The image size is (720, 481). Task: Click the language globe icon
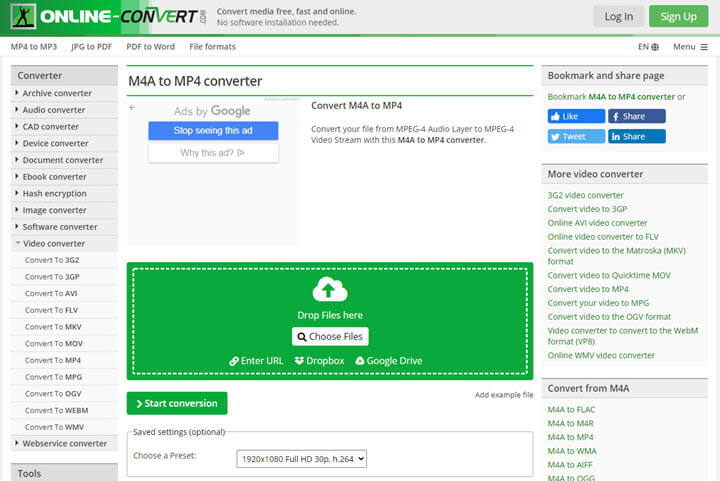pyautogui.click(x=655, y=47)
